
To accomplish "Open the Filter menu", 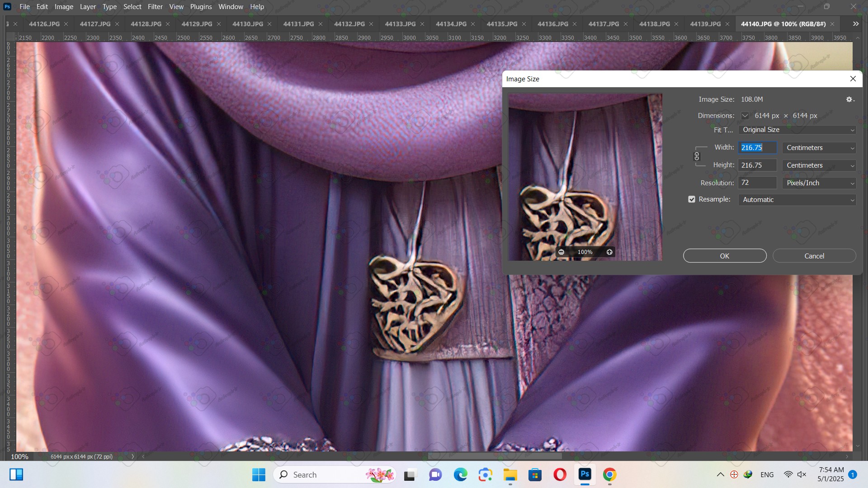I will click(x=155, y=7).
